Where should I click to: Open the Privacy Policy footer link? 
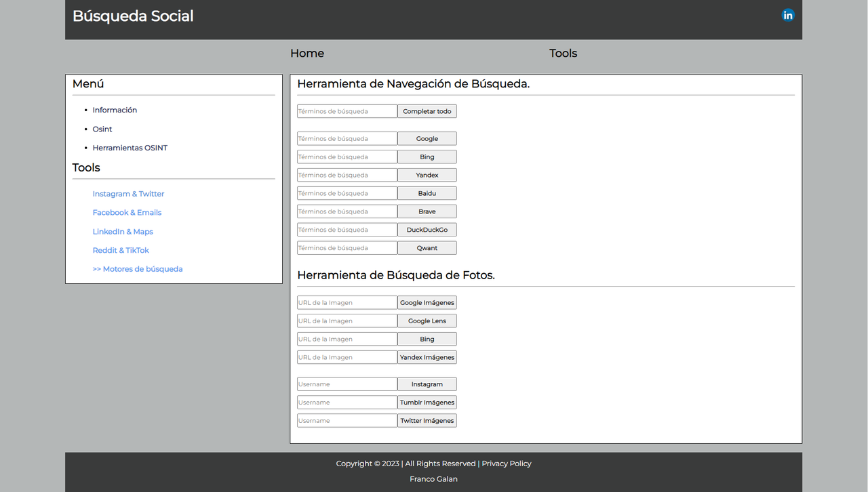coord(507,464)
